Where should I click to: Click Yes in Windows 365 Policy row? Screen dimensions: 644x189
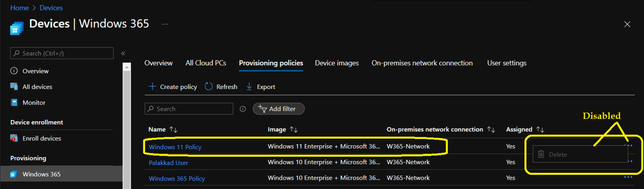click(x=511, y=178)
